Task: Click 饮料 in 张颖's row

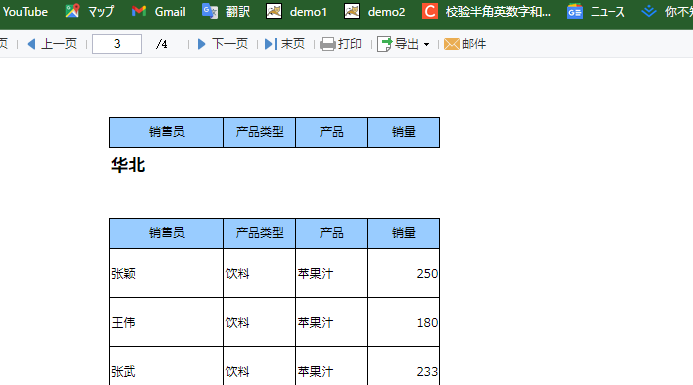Action: click(x=237, y=274)
